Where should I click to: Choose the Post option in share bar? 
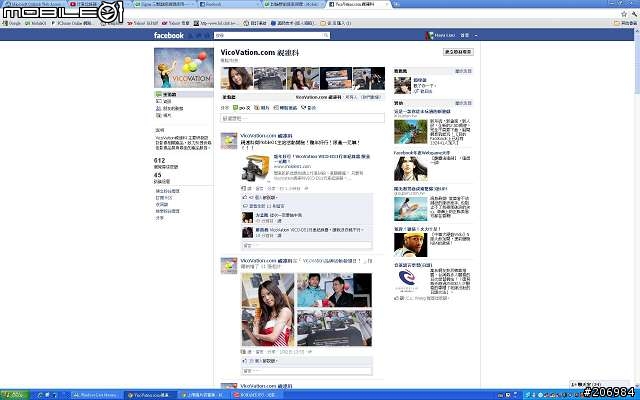(x=242, y=108)
